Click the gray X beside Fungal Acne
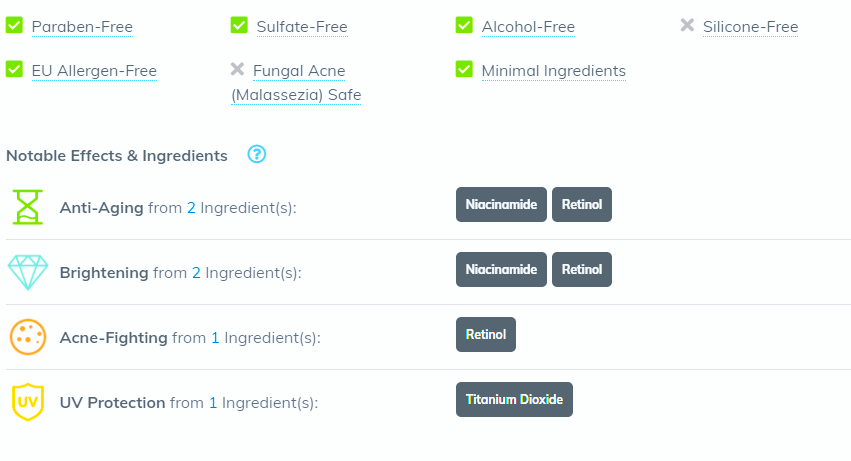The height and width of the screenshot is (461, 851). point(237,69)
